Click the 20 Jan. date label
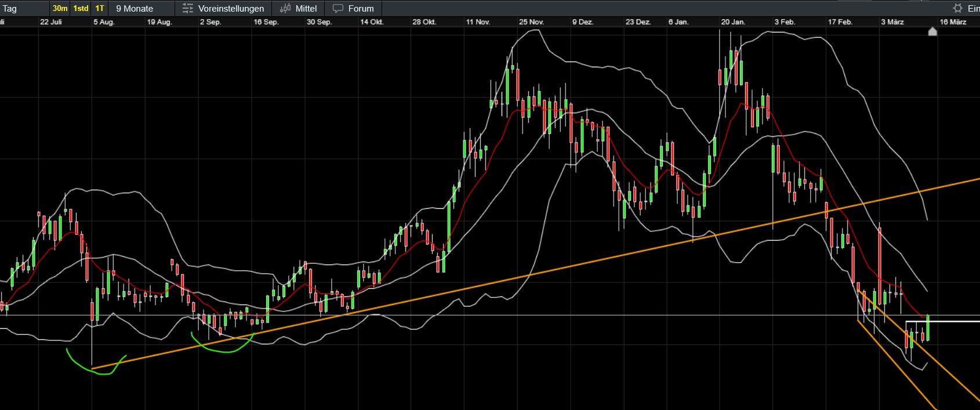980x410 pixels. click(x=733, y=22)
